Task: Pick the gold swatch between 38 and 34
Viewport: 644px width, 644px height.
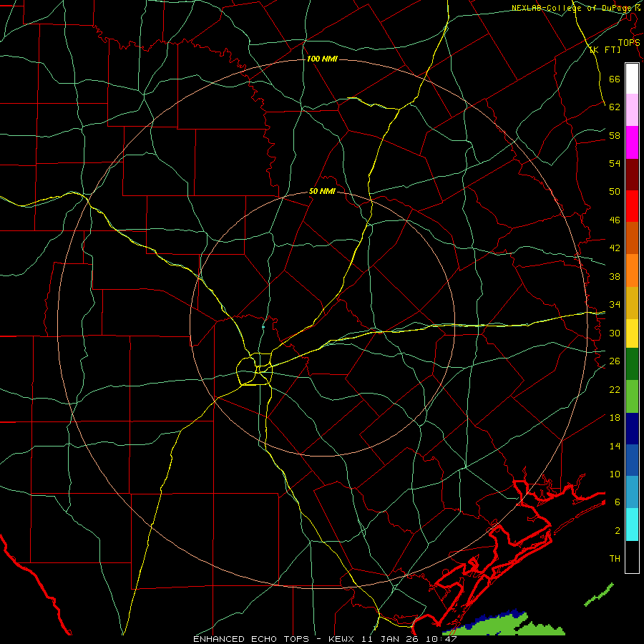Action: 632,303
